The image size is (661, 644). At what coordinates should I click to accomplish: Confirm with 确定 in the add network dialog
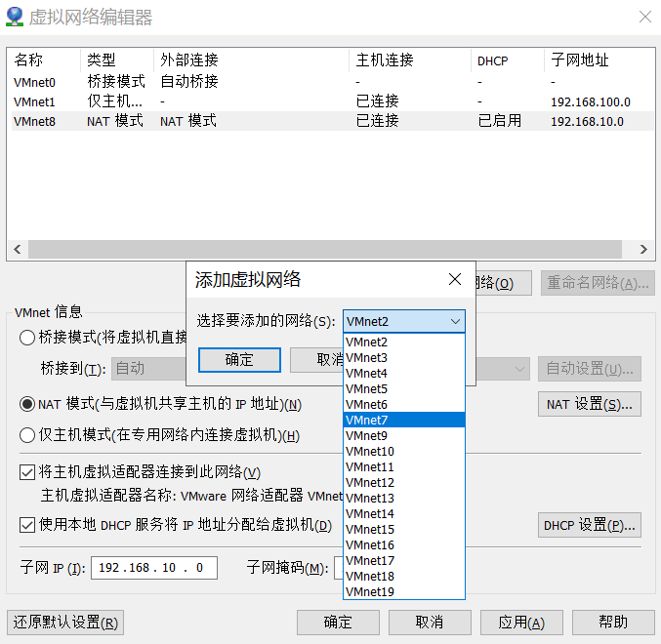point(239,360)
